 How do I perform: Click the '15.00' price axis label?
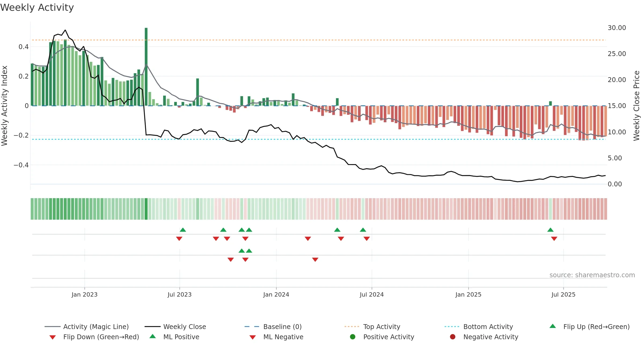617,106
